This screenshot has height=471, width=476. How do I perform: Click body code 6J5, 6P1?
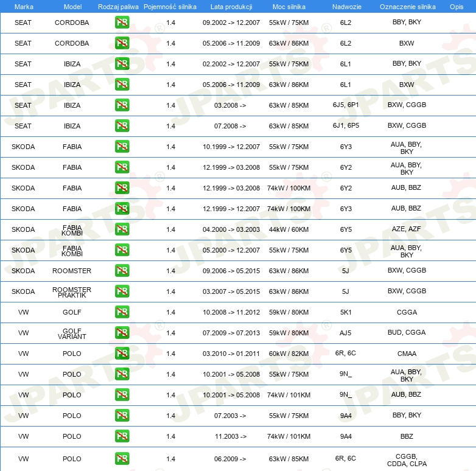tap(346, 105)
